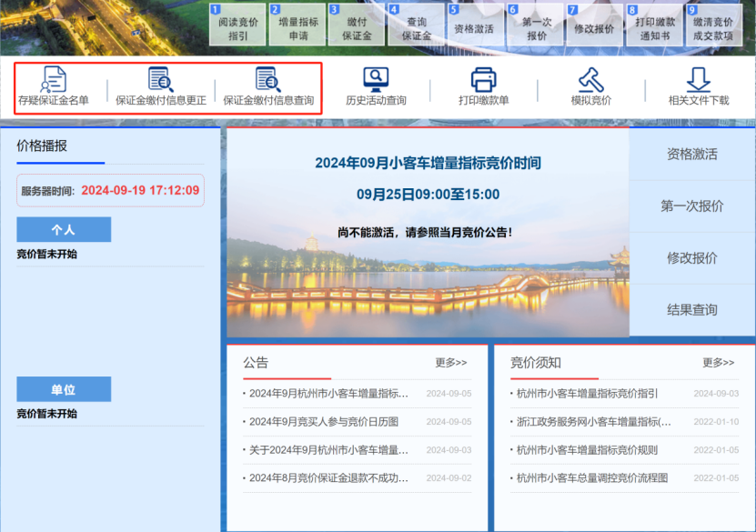
Task: Open 保证金缴付信息查询 icon
Action: click(268, 80)
